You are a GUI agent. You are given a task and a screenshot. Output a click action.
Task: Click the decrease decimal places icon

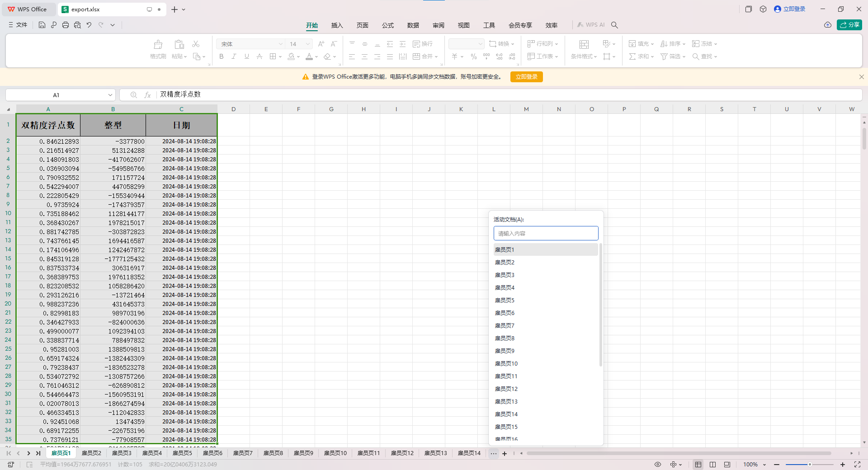(x=512, y=56)
